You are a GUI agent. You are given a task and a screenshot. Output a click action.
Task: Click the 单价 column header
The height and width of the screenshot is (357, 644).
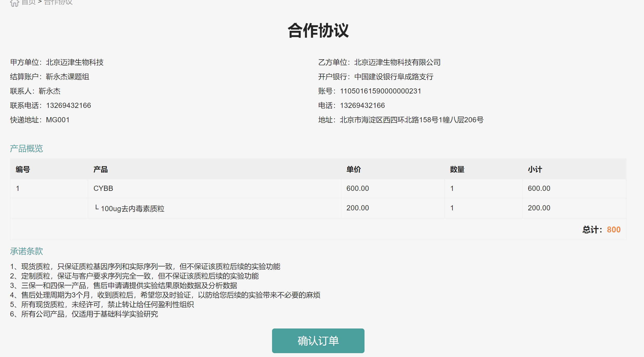click(x=353, y=170)
